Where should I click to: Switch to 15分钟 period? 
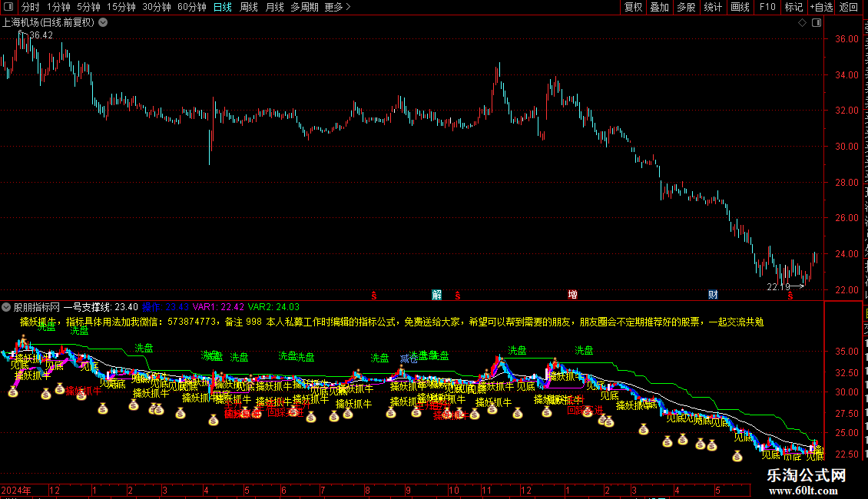[121, 7]
